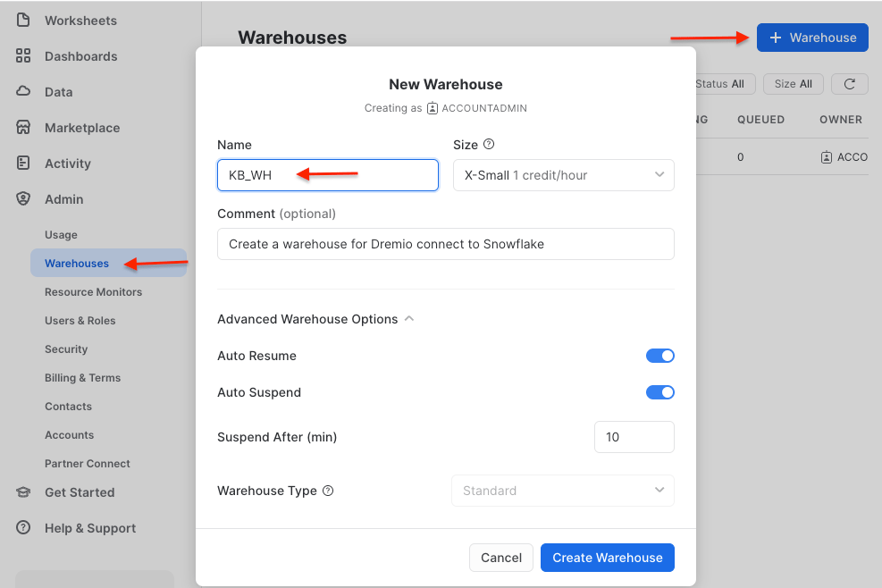Open the Status All filter

tap(720, 83)
